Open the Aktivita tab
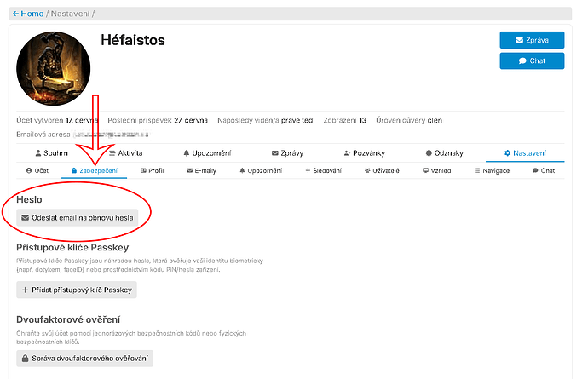The image size is (588, 379). [x=125, y=153]
